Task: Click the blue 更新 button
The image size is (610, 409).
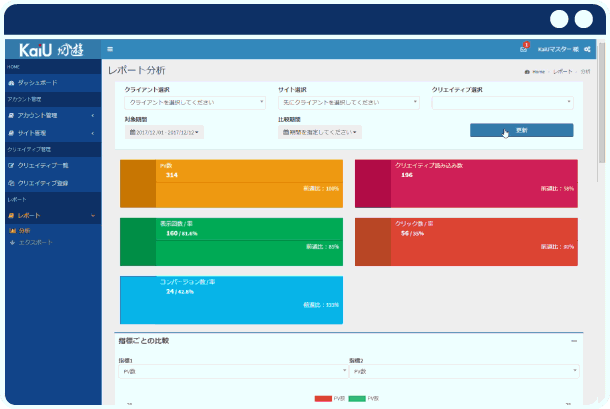Action: [521, 130]
